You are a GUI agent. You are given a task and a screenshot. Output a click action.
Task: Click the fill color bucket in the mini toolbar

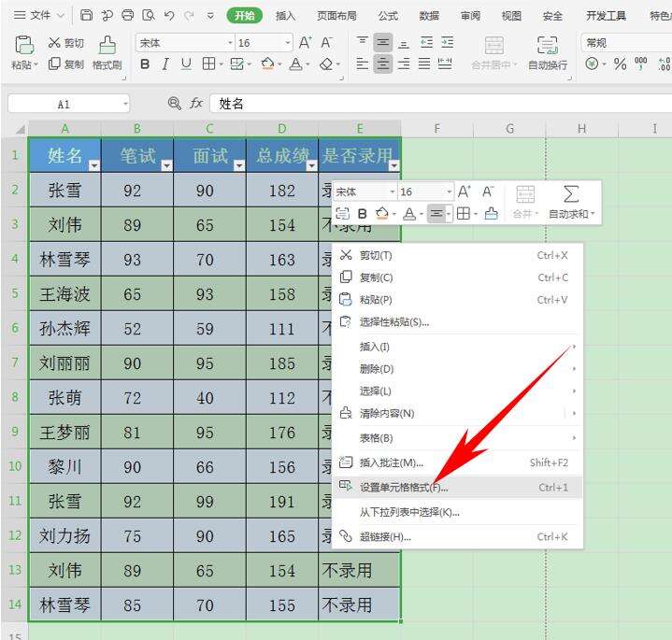[382, 214]
